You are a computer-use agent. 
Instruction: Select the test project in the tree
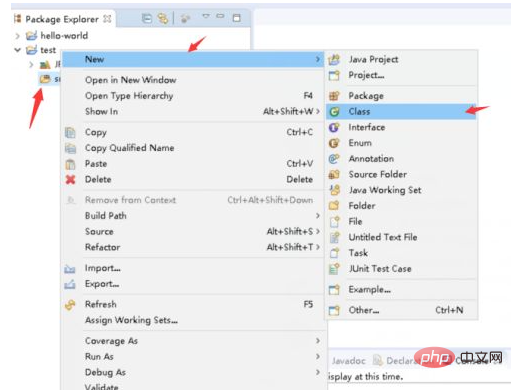point(48,50)
